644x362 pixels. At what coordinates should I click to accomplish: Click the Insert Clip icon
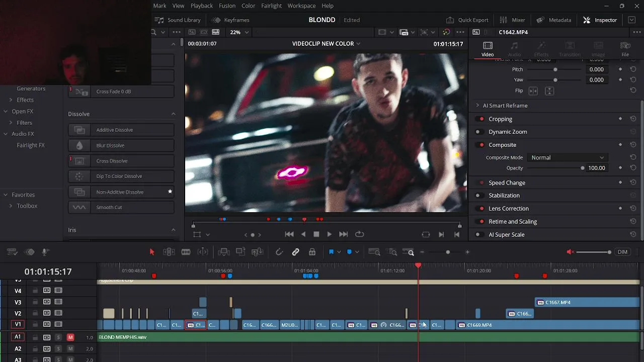(224, 252)
